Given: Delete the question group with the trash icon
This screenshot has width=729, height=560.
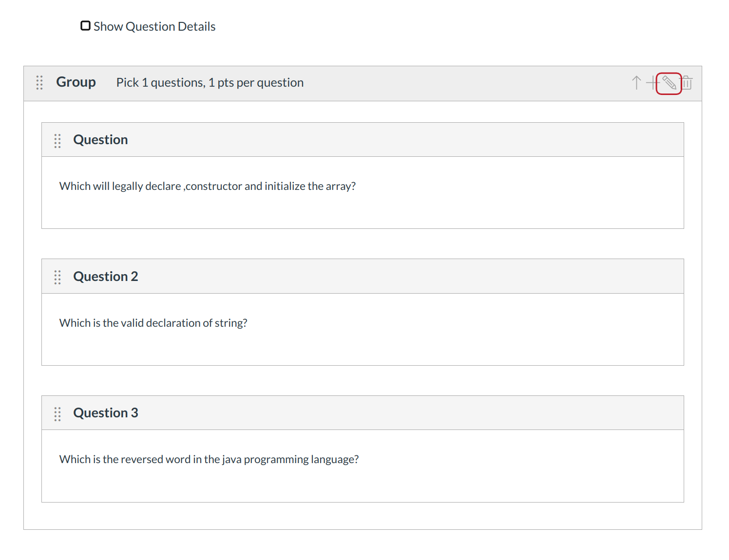Looking at the screenshot, I should point(687,83).
